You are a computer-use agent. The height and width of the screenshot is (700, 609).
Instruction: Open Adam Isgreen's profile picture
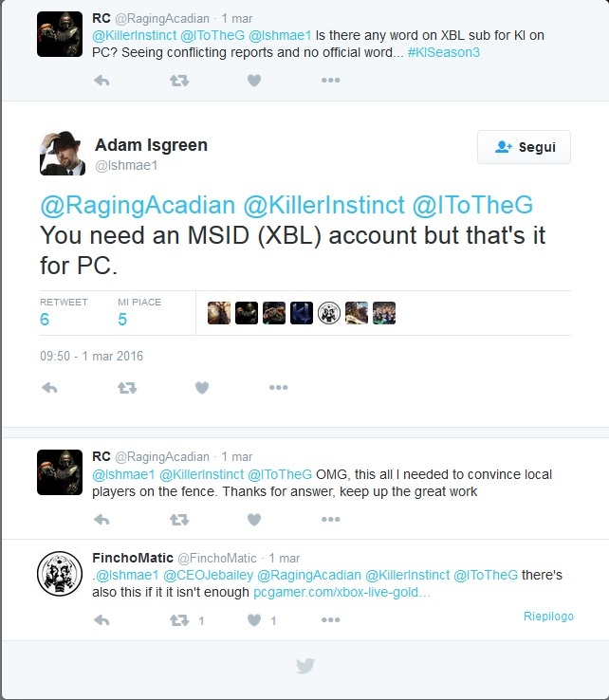pos(62,153)
